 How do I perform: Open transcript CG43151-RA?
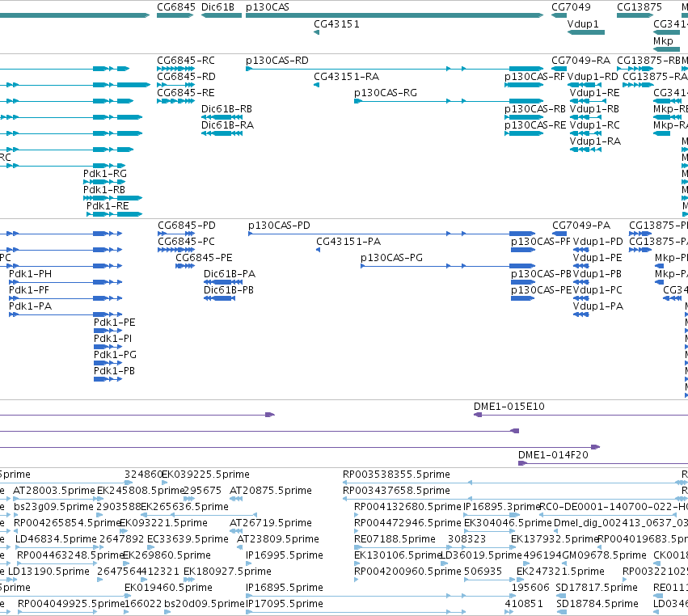click(346, 77)
